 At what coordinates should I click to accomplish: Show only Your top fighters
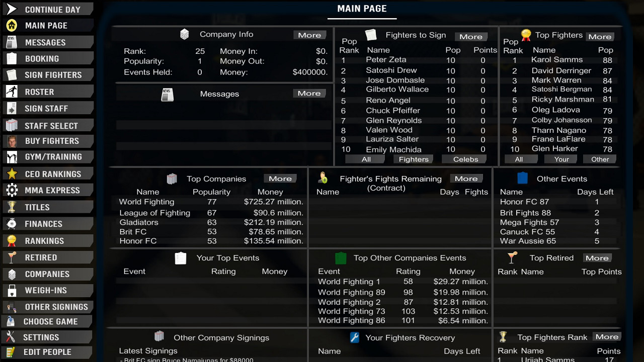coord(561,159)
